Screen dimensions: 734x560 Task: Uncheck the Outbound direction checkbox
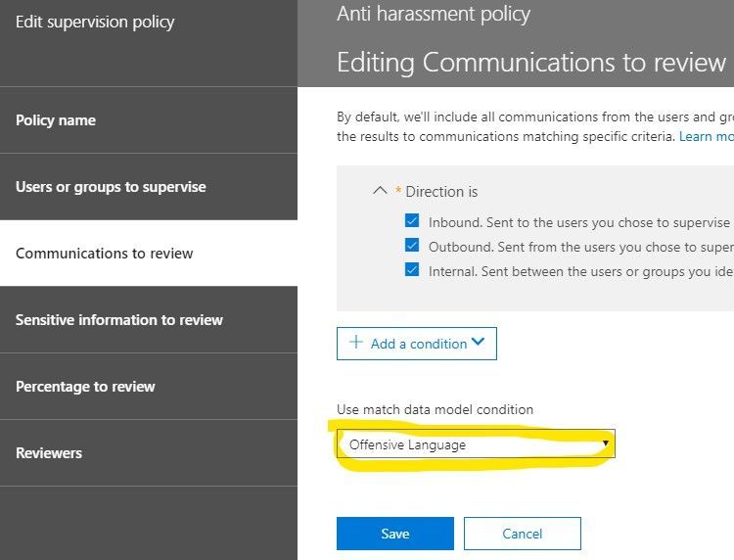point(412,247)
